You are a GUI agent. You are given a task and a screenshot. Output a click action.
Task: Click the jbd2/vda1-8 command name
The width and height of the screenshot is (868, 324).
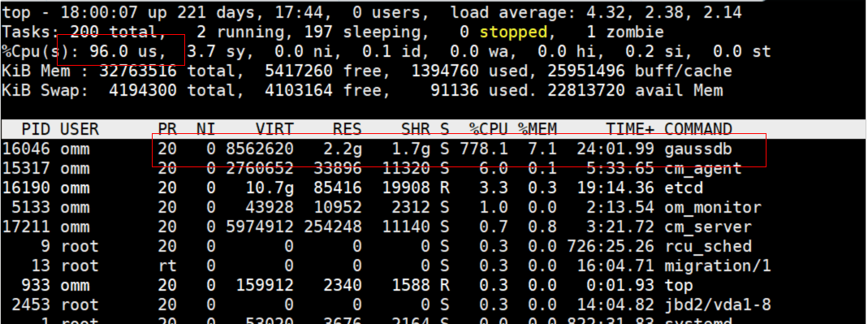(718, 305)
